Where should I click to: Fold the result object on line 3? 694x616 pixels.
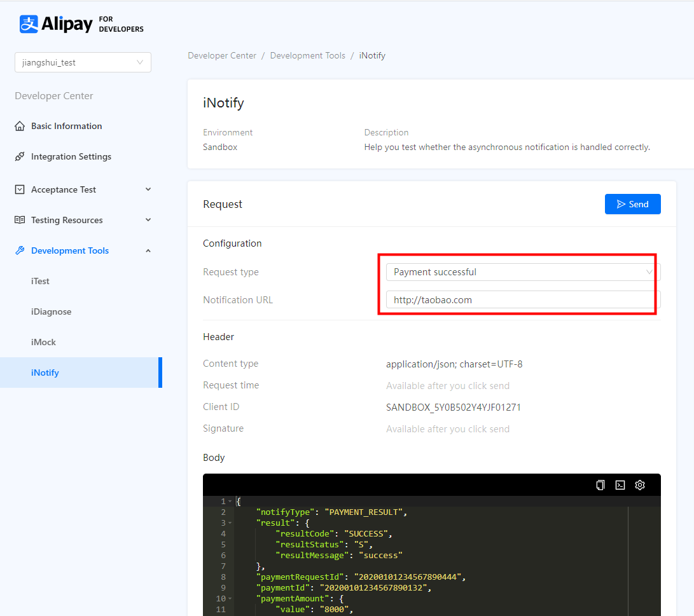(x=230, y=523)
